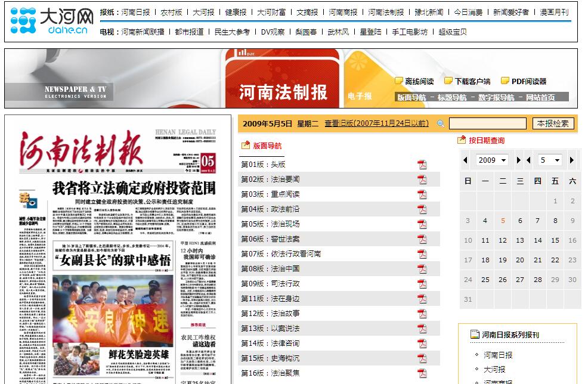Open 大河财富 in the top newspaper list

click(271, 13)
